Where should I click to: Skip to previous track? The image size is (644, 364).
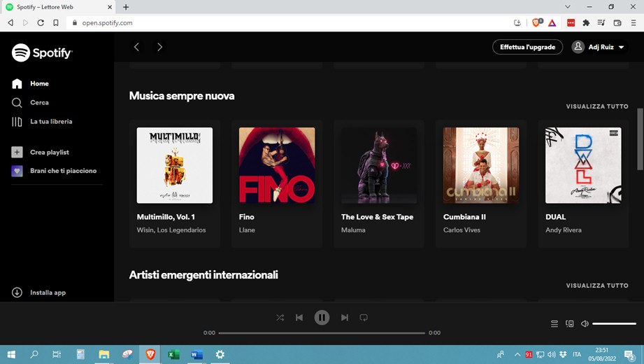(299, 318)
